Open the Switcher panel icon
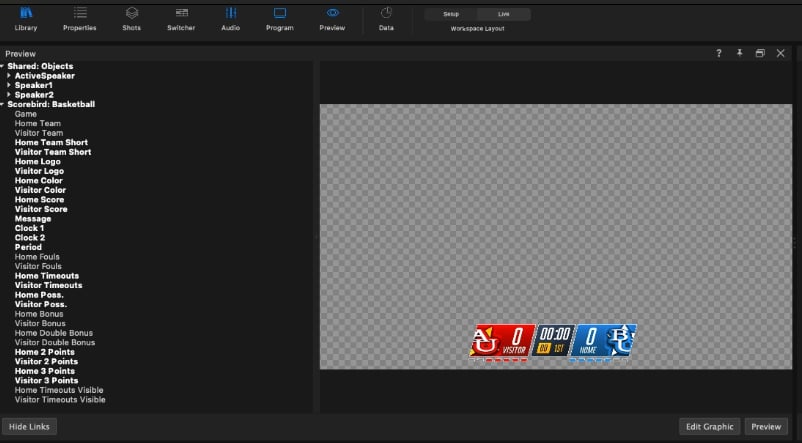Image resolution: width=802 pixels, height=443 pixels. [182, 13]
